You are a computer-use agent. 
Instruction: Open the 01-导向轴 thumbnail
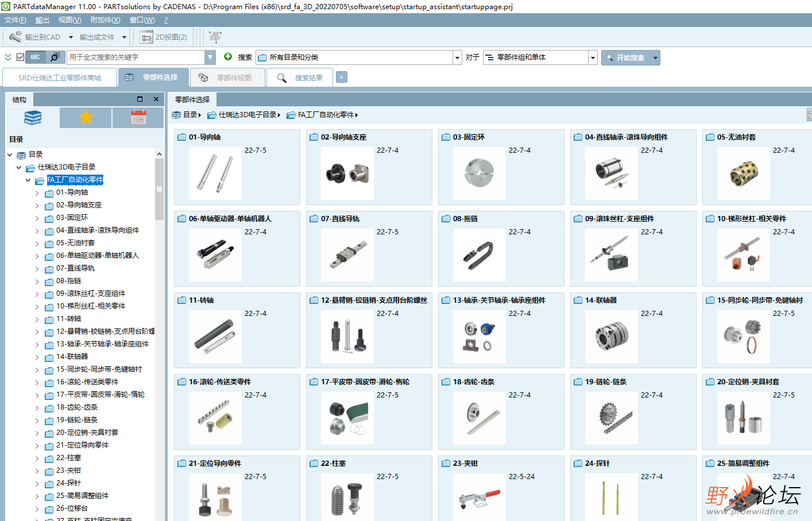click(x=215, y=173)
